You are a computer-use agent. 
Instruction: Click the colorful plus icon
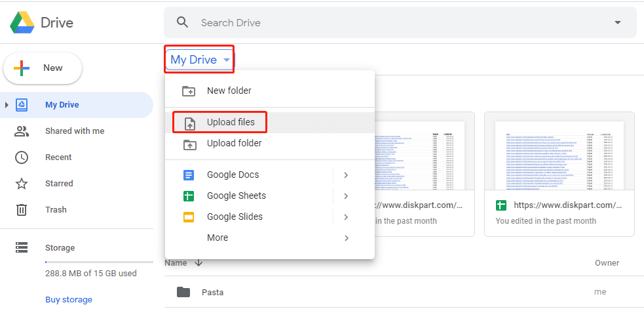22,68
